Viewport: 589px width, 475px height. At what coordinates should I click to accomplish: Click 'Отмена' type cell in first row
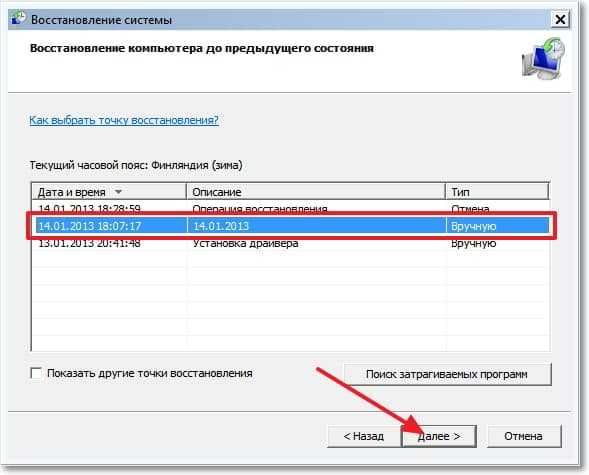pos(470,209)
